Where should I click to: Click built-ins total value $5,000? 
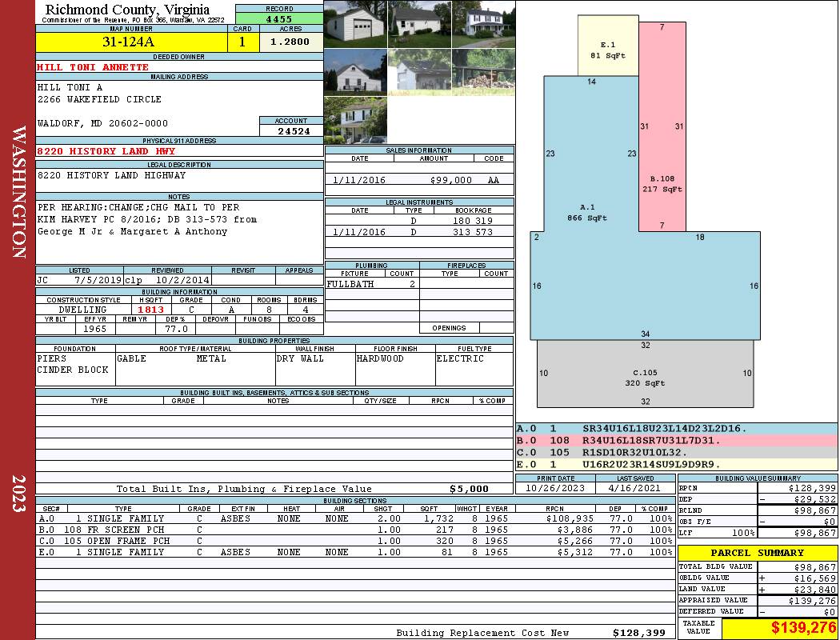(469, 489)
